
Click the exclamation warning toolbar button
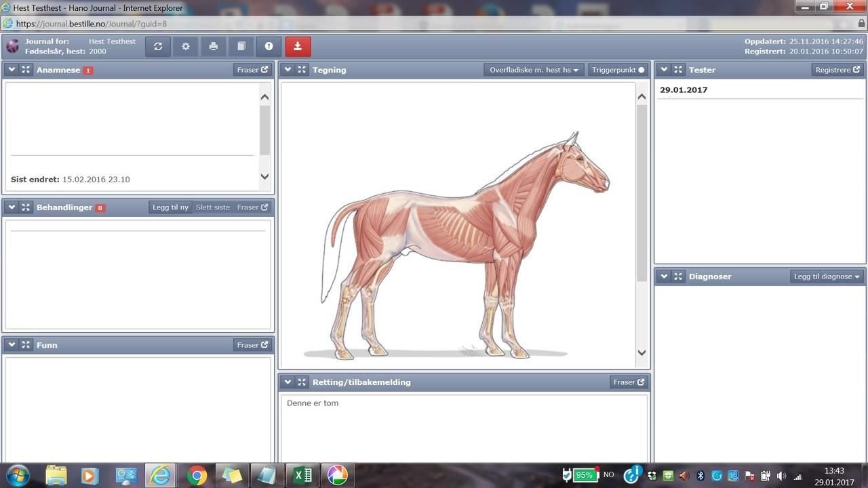click(269, 46)
